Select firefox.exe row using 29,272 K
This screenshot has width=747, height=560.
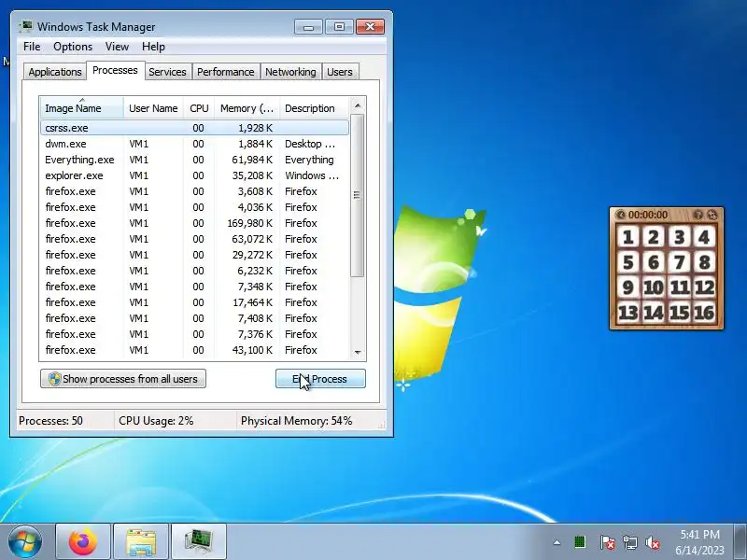tap(195, 255)
